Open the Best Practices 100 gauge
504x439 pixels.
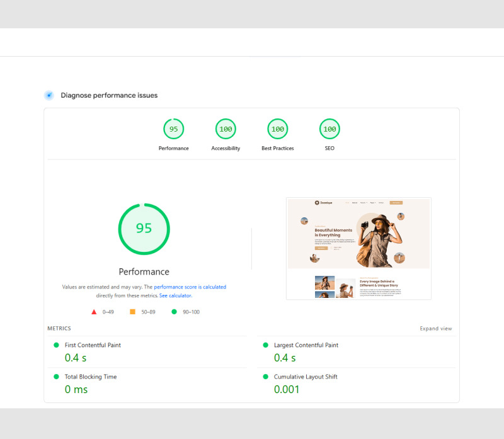point(277,129)
